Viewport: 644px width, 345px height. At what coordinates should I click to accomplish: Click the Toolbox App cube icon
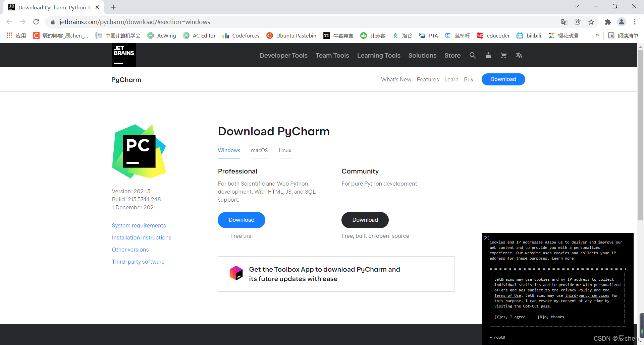236,273
